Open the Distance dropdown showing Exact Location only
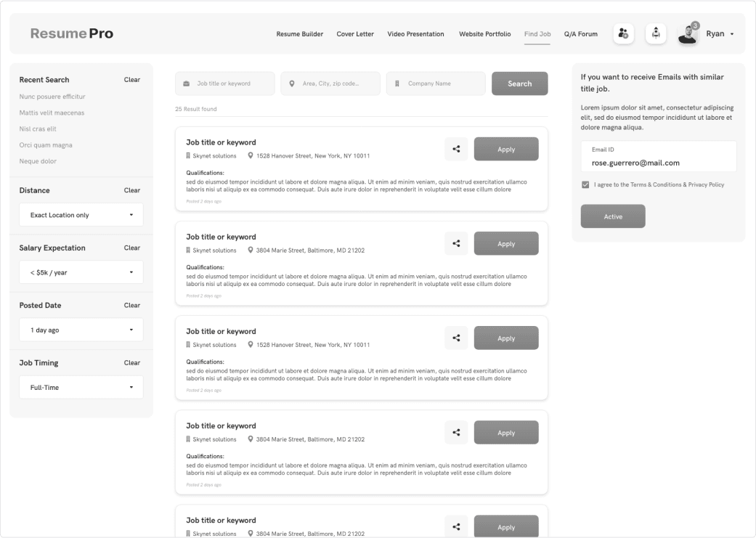The image size is (756, 538). tap(81, 214)
